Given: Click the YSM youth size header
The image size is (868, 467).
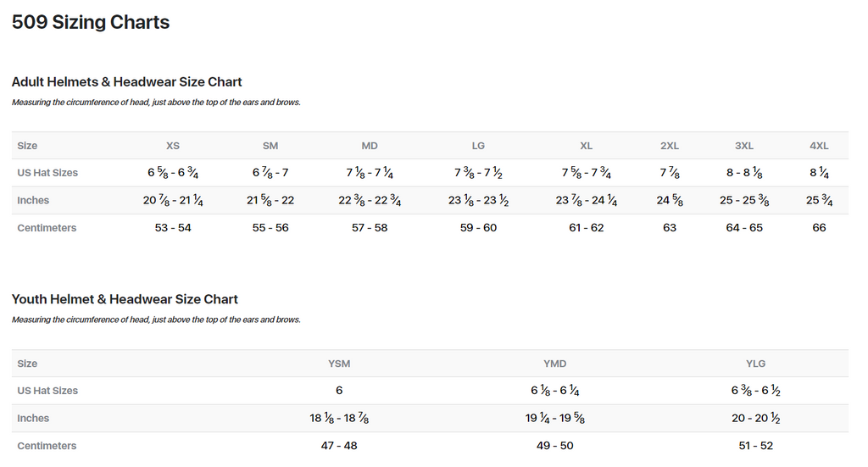Looking at the screenshot, I should click(339, 364).
